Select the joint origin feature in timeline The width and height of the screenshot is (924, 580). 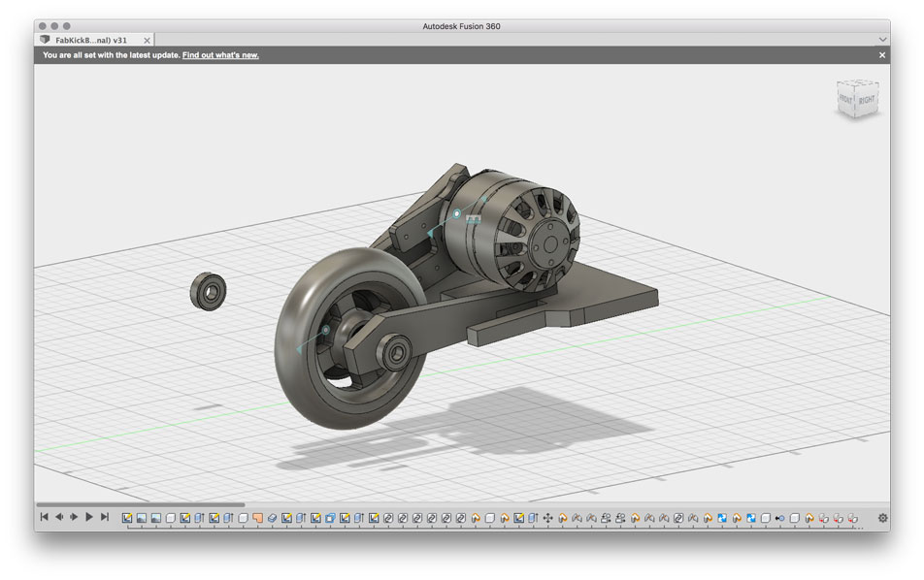[779, 518]
